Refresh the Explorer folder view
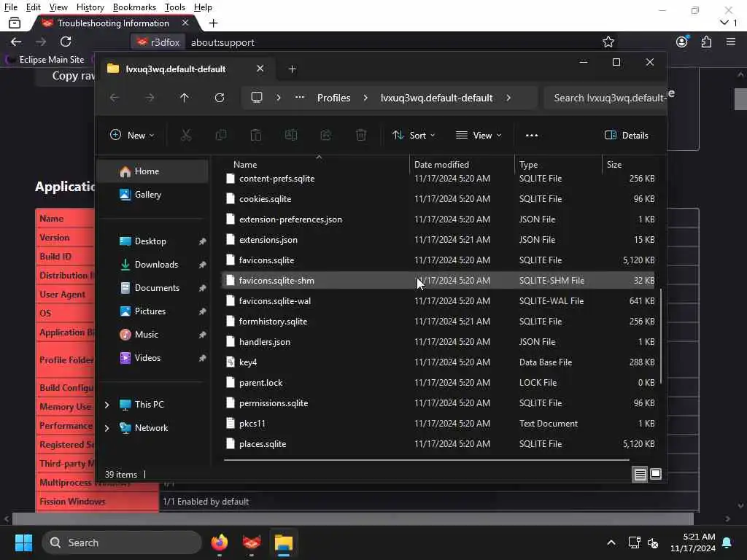Image resolution: width=747 pixels, height=560 pixels. coord(219,98)
